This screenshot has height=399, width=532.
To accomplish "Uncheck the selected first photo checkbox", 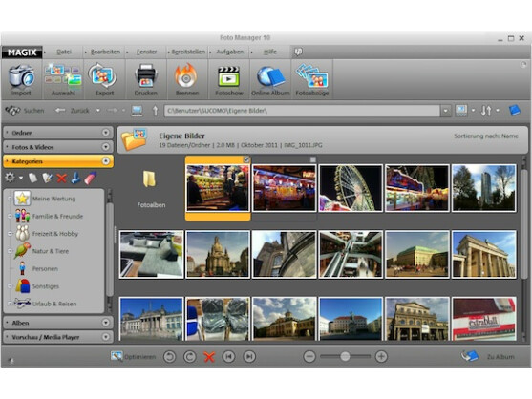I will pos(246,159).
